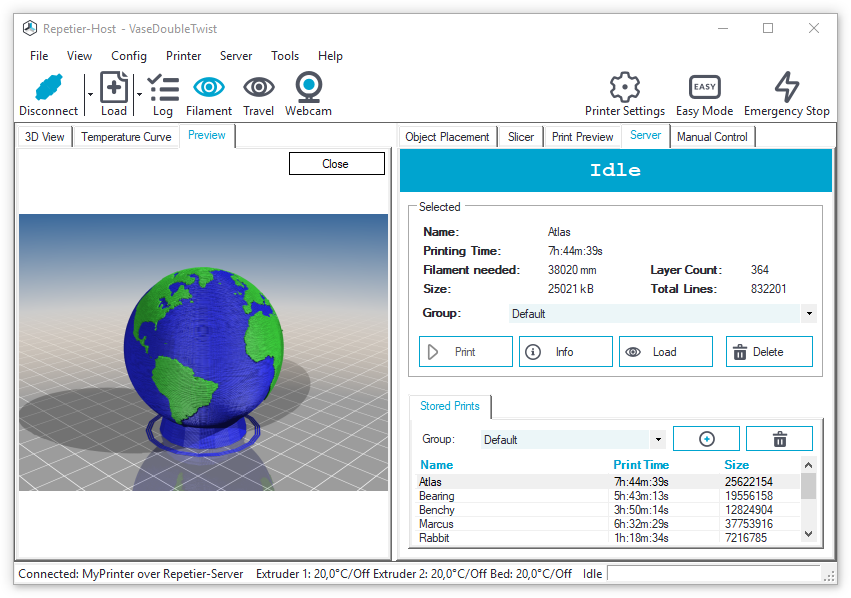851x598 pixels.
Task: Open dropdown arrow next to Disconnect
Action: tap(90, 94)
